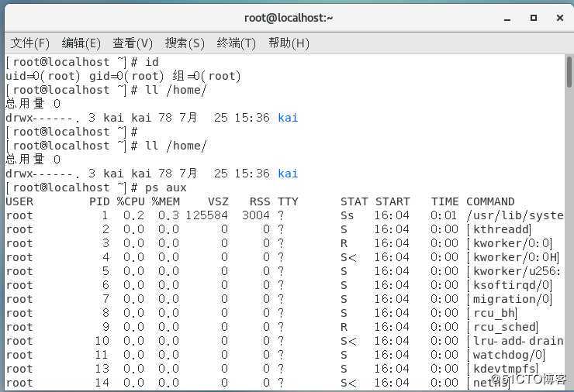Open the 编辑(E) menu
This screenshot has width=574, height=392.
coord(81,43)
